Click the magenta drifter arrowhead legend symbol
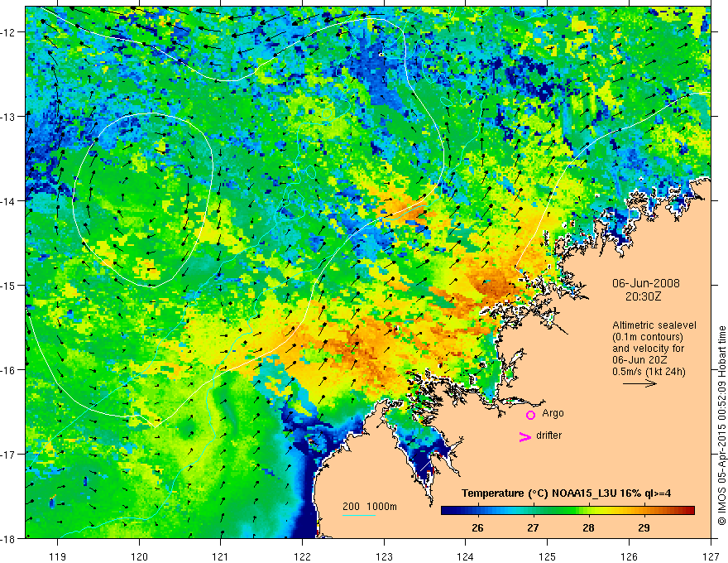 [525, 436]
